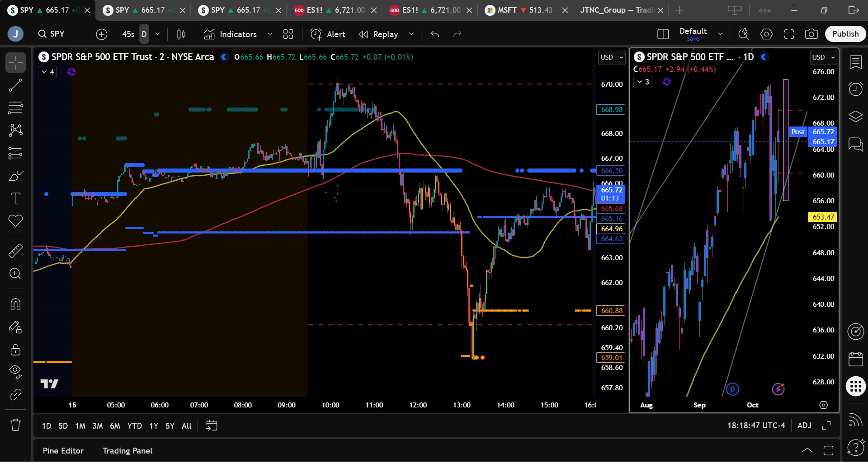868x463 pixels.
Task: Select the 45s interval button
Action: coord(128,34)
